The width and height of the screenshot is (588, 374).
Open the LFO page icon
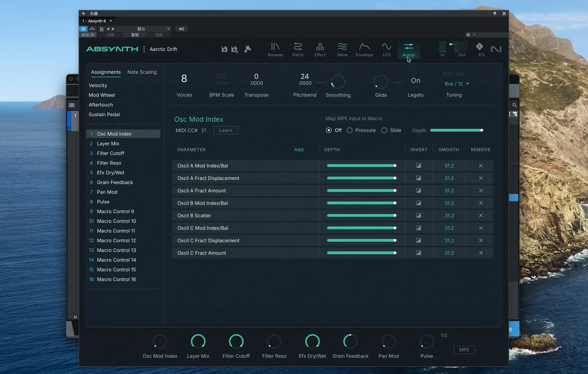click(386, 49)
